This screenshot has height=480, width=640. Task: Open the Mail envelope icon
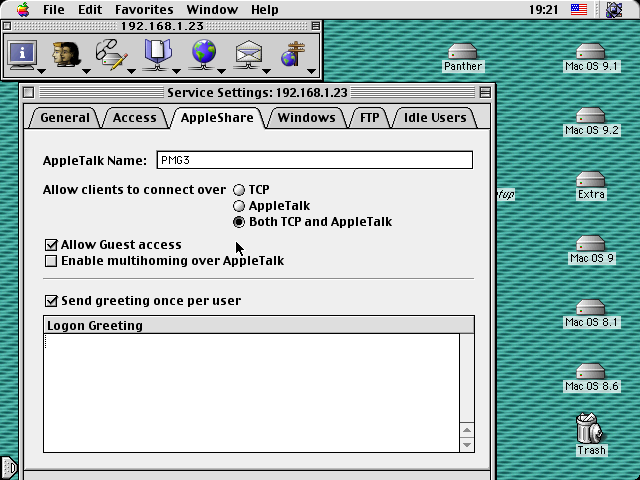248,54
